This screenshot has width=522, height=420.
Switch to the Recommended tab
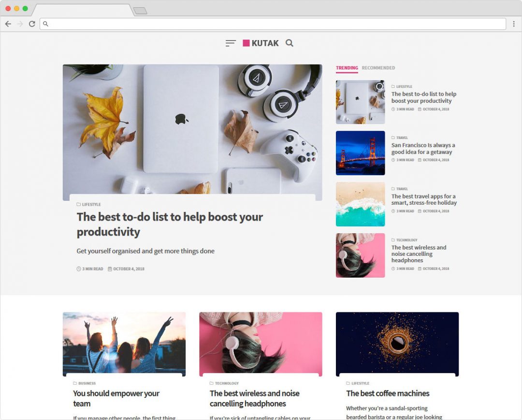378,68
